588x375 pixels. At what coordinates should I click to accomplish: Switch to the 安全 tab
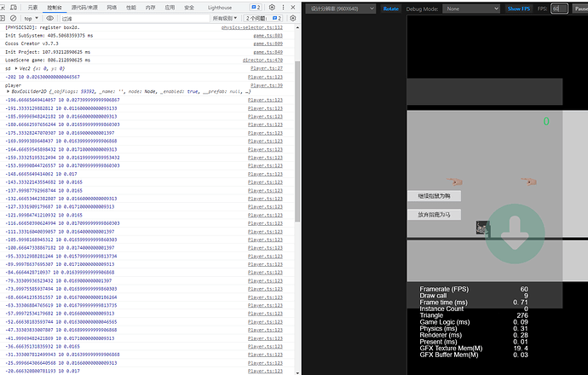(189, 8)
